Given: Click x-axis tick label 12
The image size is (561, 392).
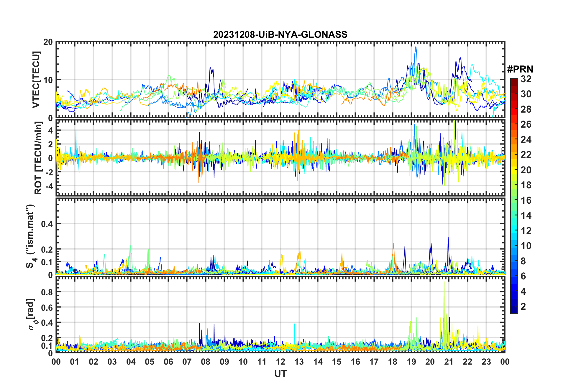Looking at the screenshot, I should point(280,362).
